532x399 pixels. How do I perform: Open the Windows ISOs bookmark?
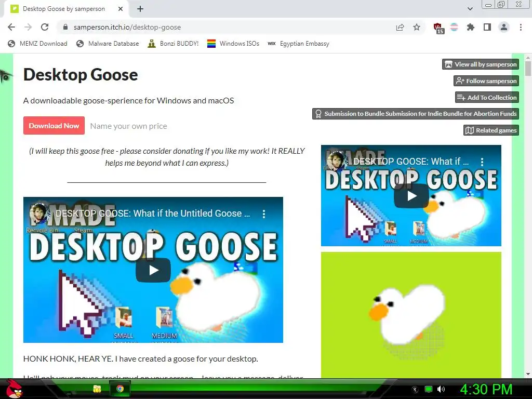click(233, 44)
